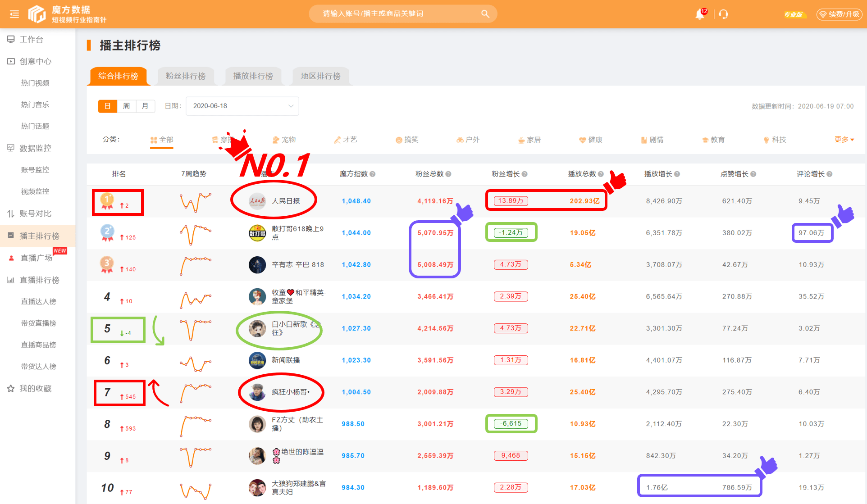Viewport: 867px width, 504px height.
Task: Click the notification bell icon
Action: pyautogui.click(x=700, y=14)
